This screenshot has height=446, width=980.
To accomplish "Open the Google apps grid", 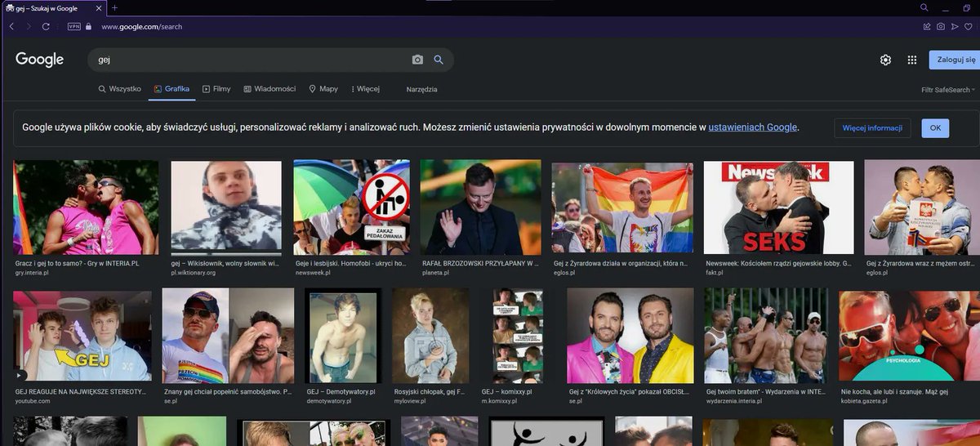I will click(912, 60).
